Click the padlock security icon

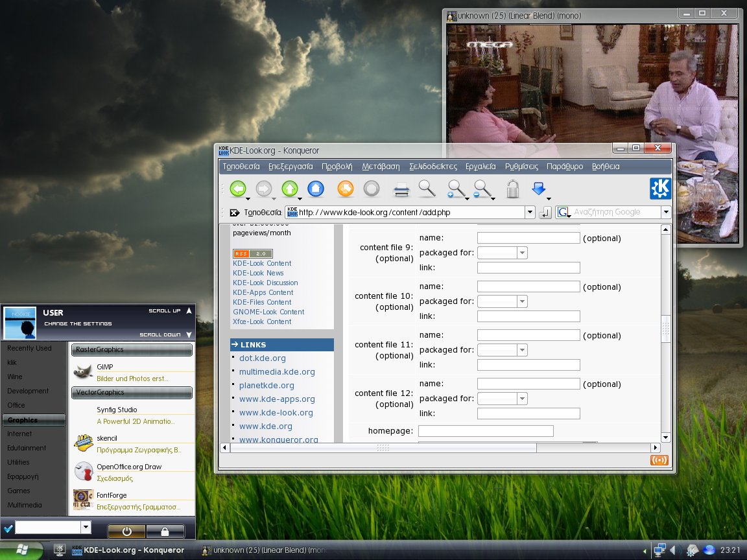point(513,189)
